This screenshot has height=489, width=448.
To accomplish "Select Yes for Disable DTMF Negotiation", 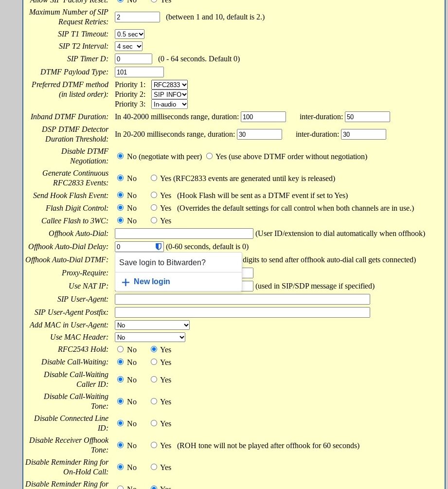I will (210, 156).
